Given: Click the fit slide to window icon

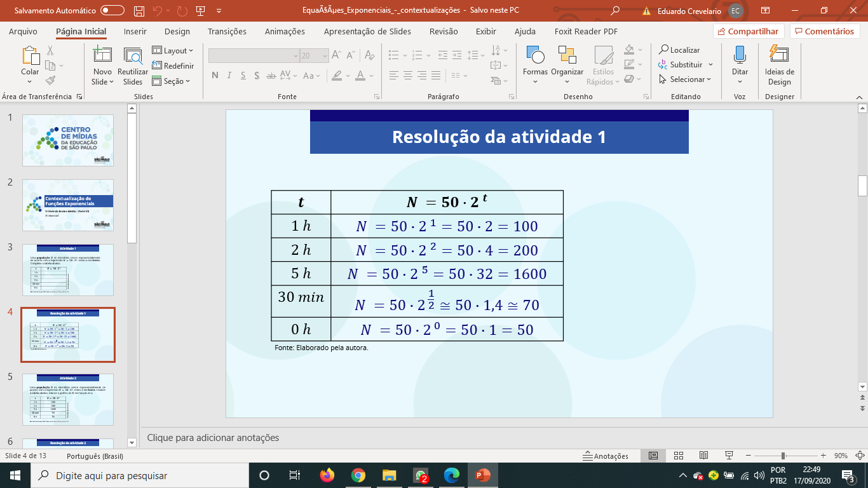Looking at the screenshot, I should [x=858, y=456].
